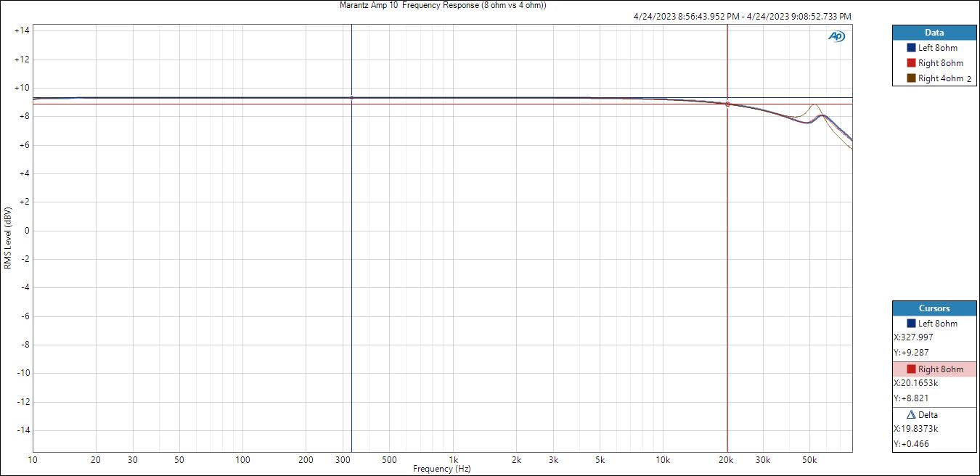Click the brown Right 4ohm legend swatch

pos(911,78)
